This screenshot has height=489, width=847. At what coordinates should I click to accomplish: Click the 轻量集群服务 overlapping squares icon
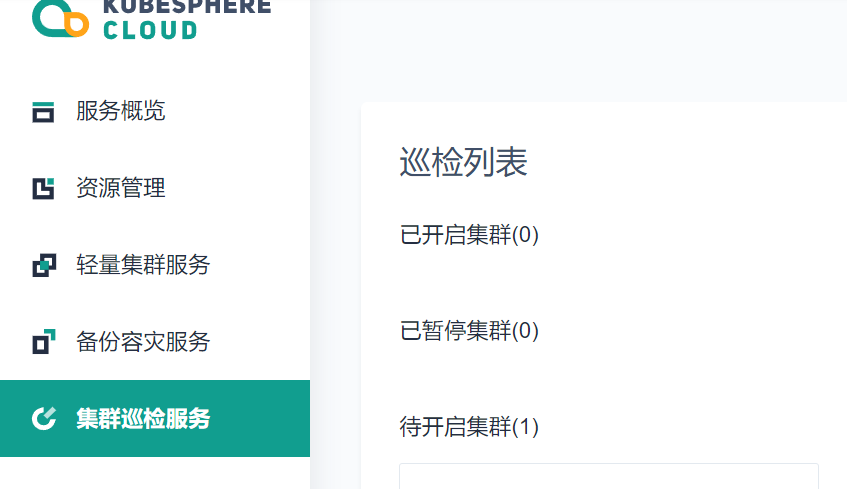44,265
